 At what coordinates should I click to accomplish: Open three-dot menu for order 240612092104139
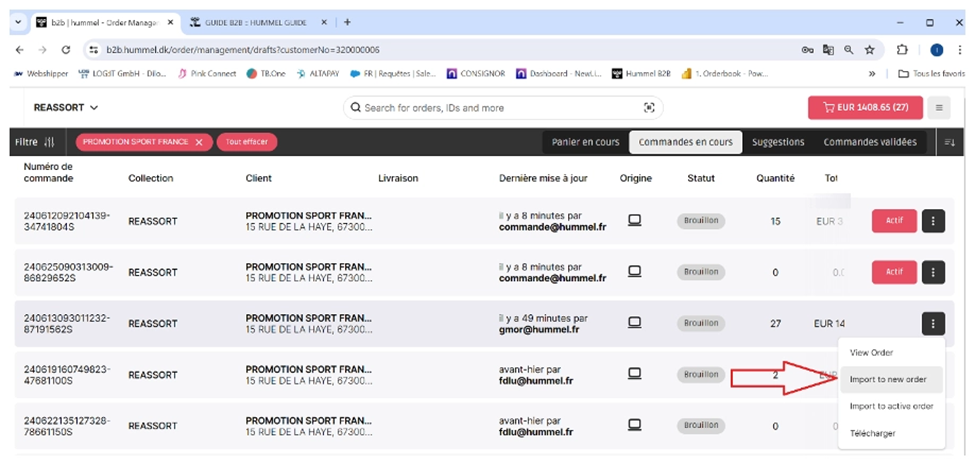932,221
